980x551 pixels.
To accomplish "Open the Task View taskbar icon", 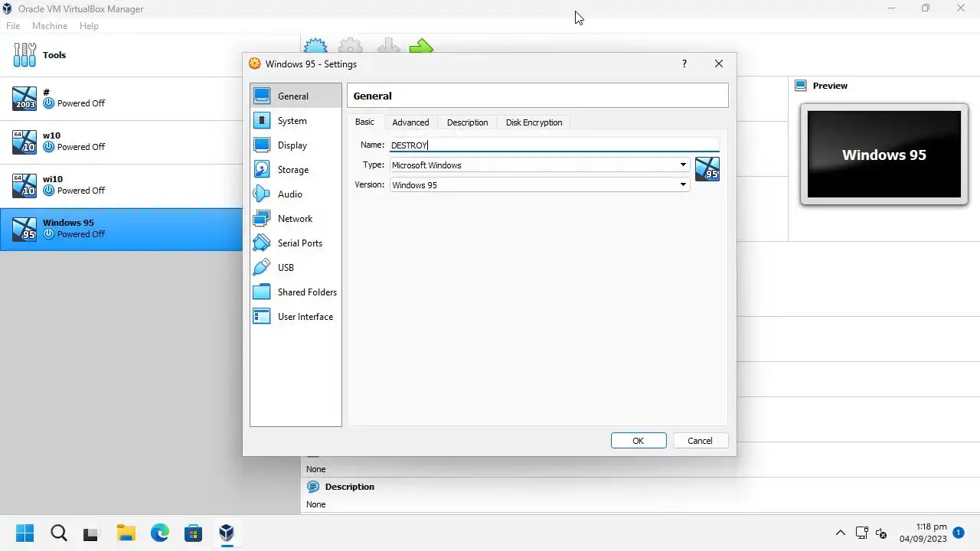I will tap(91, 533).
